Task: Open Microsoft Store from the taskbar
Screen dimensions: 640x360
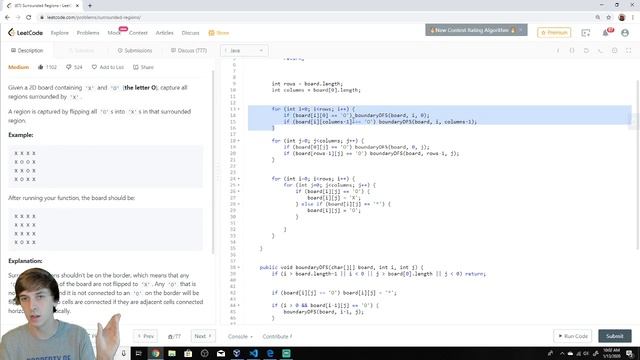Action: [x=188, y=353]
